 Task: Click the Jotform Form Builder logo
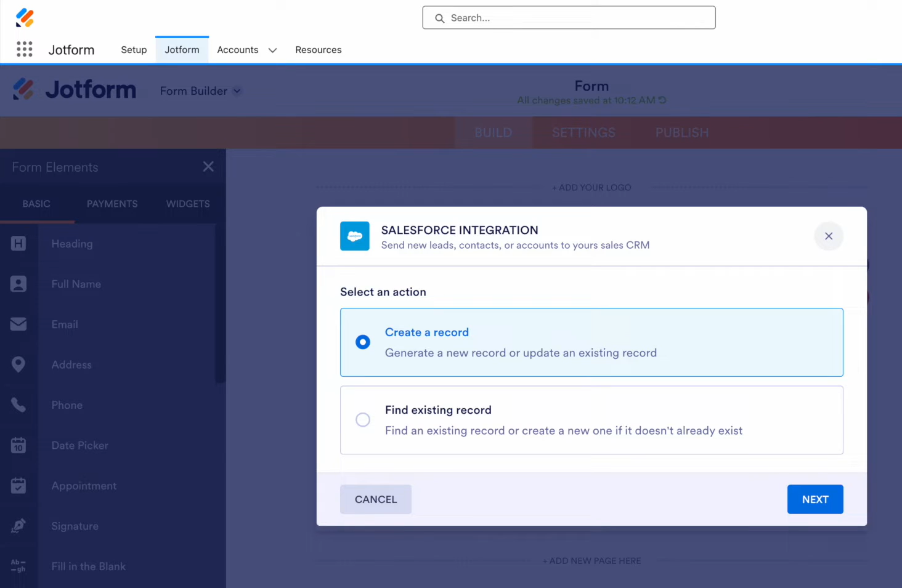point(75,90)
